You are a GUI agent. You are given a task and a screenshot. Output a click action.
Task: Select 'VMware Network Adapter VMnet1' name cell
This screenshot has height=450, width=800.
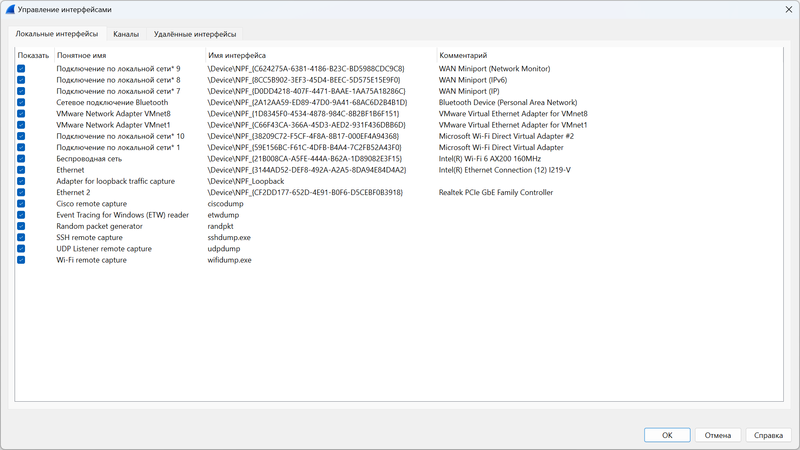pyautogui.click(x=113, y=125)
